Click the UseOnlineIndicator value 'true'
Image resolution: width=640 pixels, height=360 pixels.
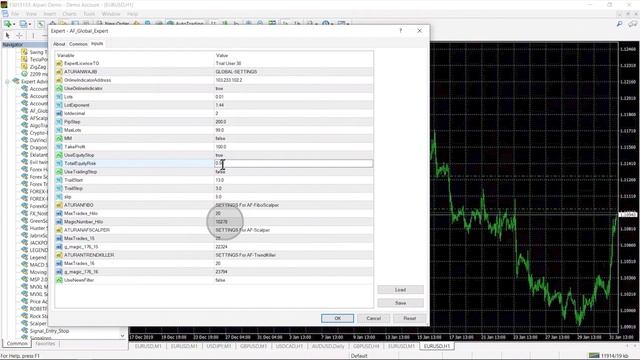point(220,89)
